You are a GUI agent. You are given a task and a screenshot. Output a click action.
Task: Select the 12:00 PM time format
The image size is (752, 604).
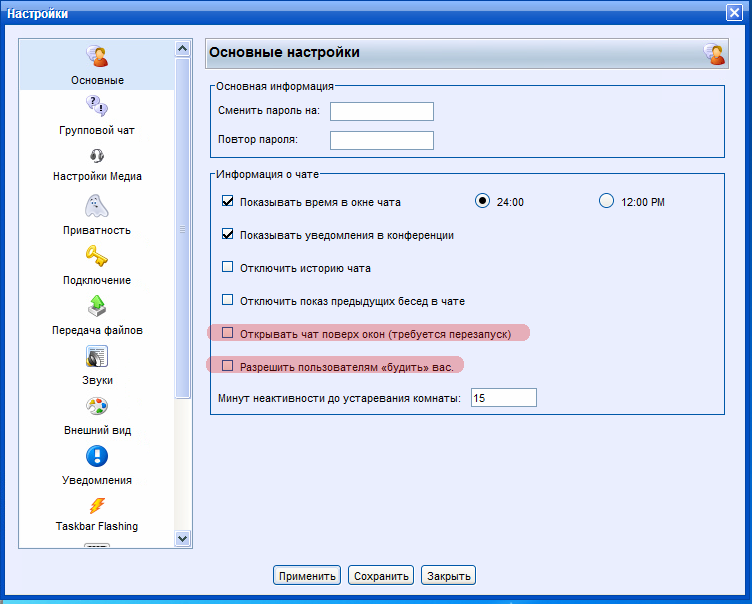(x=606, y=201)
